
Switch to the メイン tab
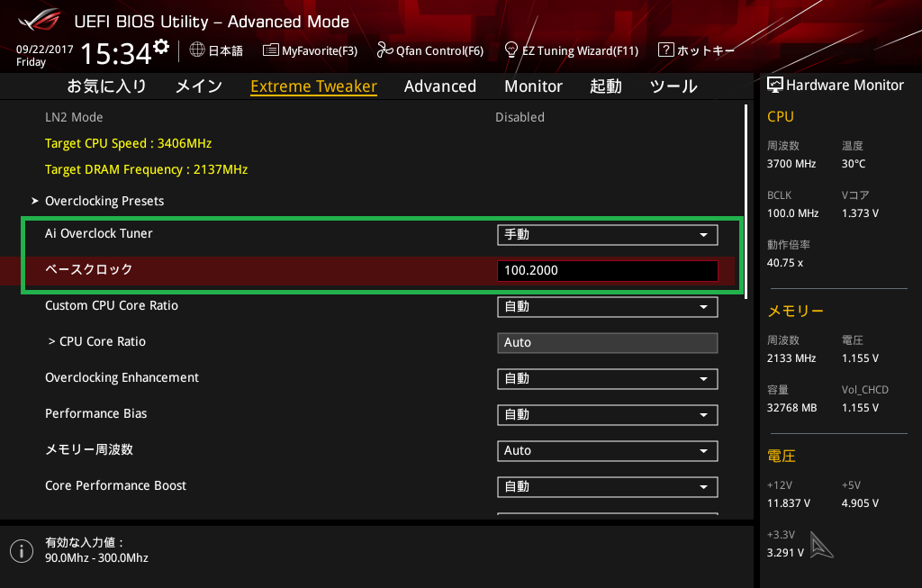coord(199,86)
